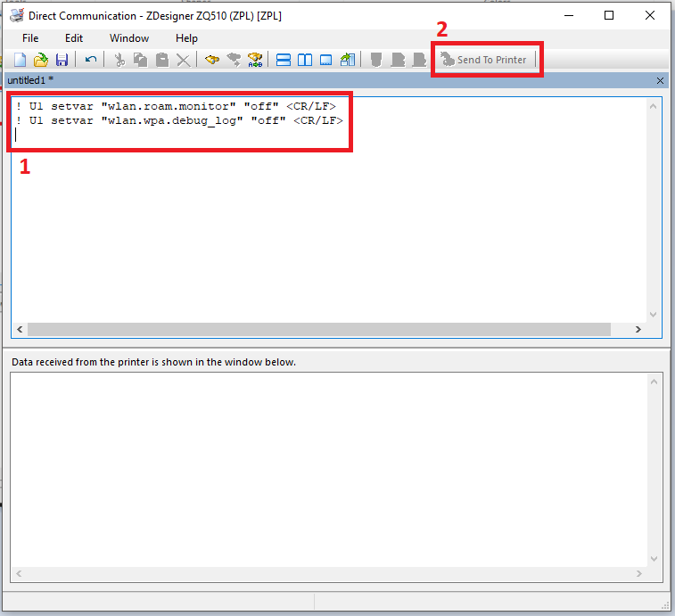The width and height of the screenshot is (675, 616).
Task: Undo the last edit with the arrow icon
Action: tap(90, 60)
